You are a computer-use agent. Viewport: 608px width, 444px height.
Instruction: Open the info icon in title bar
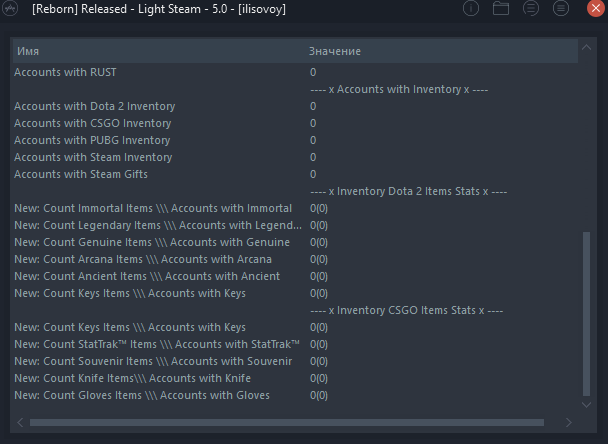pos(471,8)
